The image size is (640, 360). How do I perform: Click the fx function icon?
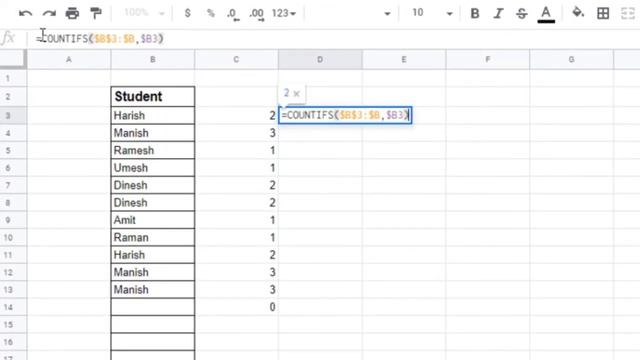pos(8,38)
